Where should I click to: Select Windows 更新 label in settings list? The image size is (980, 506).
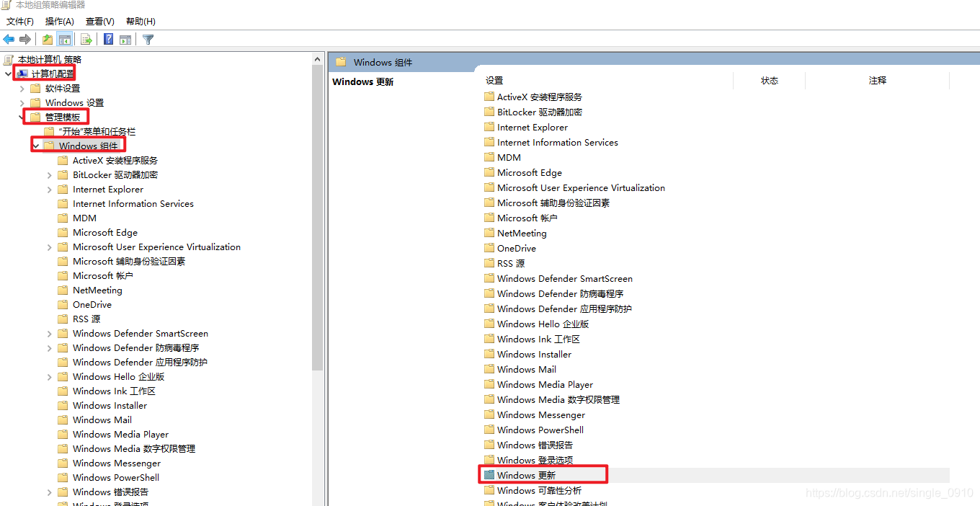coord(526,475)
